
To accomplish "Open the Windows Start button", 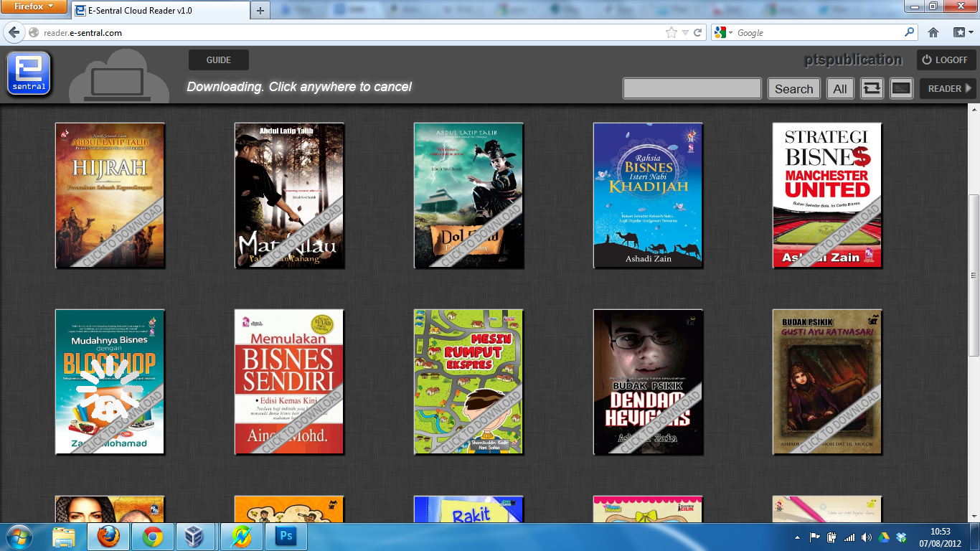I will tap(19, 537).
